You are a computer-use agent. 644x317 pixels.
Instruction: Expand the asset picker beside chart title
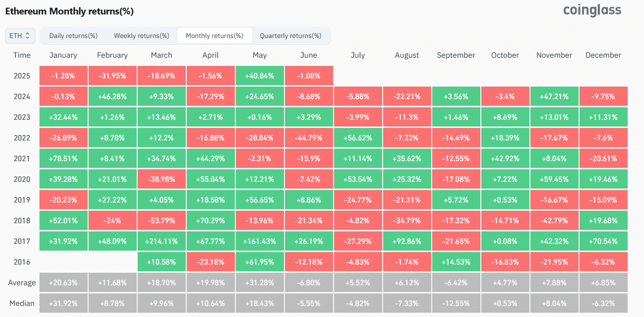tap(20, 35)
